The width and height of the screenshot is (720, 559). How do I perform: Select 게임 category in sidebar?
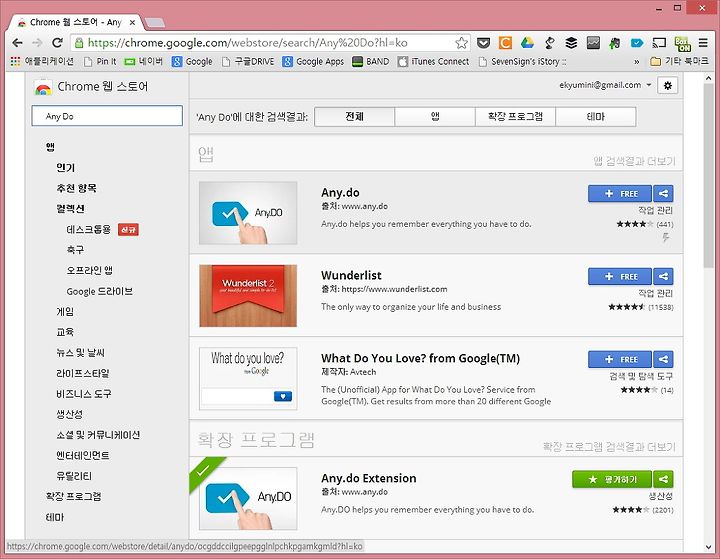65,311
